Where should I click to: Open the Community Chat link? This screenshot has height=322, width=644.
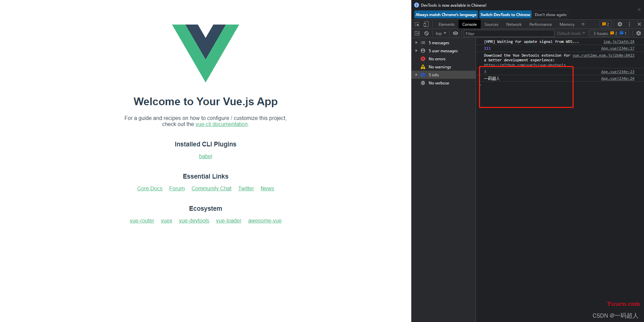[x=211, y=188]
